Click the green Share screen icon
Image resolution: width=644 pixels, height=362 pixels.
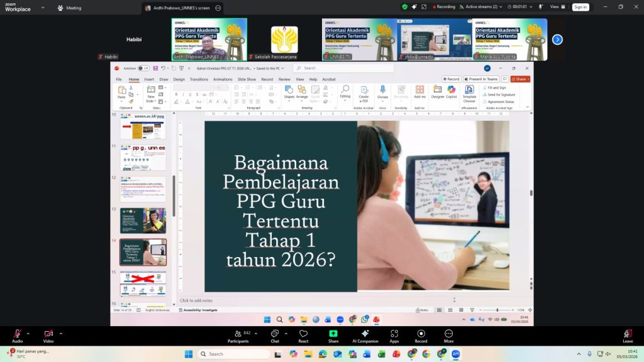click(x=333, y=336)
